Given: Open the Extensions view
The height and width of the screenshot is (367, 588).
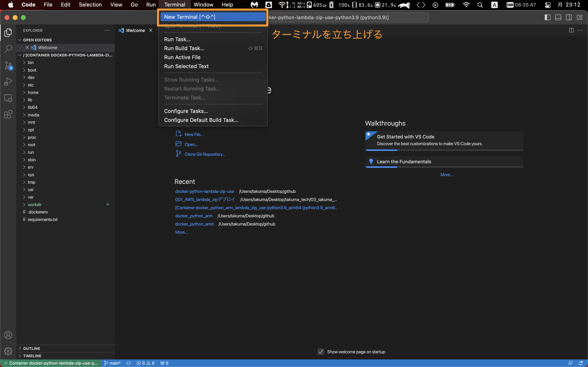Looking at the screenshot, I should click(x=8, y=114).
